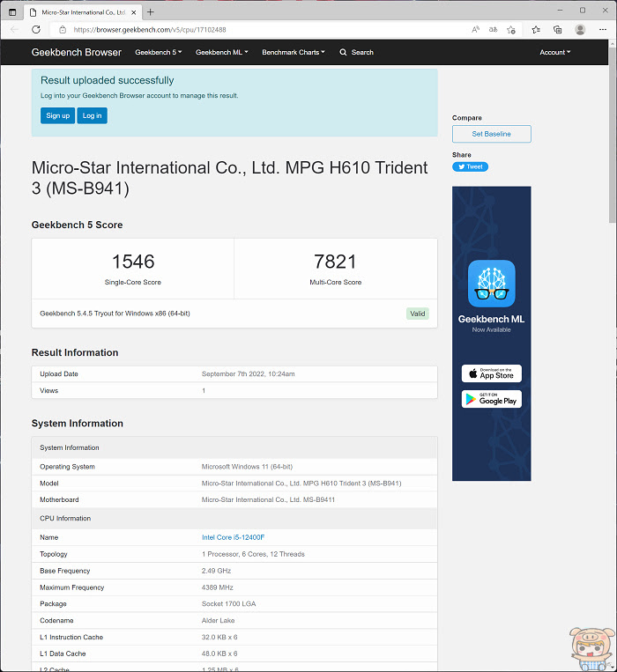Open browser Settings and more menu
Screen dimensions: 617x672
click(602, 30)
